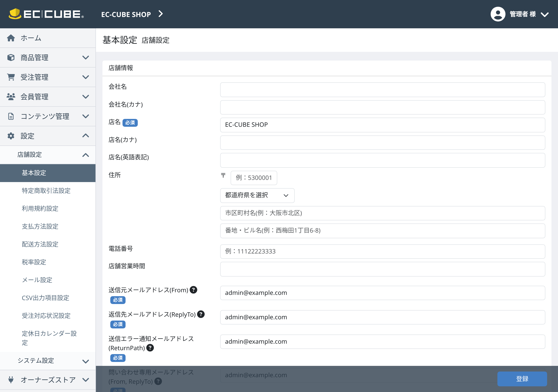
Task: Click arrow next to EC-CUBE SHOP
Action: [160, 14]
